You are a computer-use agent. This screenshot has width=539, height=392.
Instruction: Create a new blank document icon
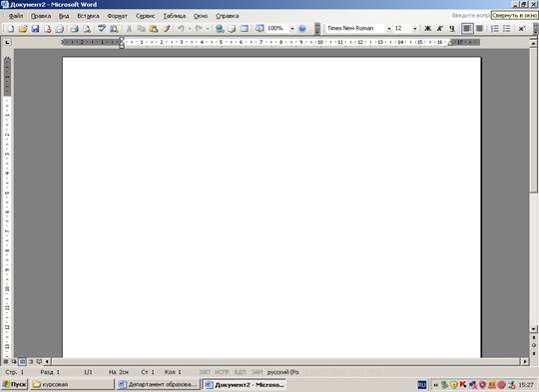pos(11,29)
